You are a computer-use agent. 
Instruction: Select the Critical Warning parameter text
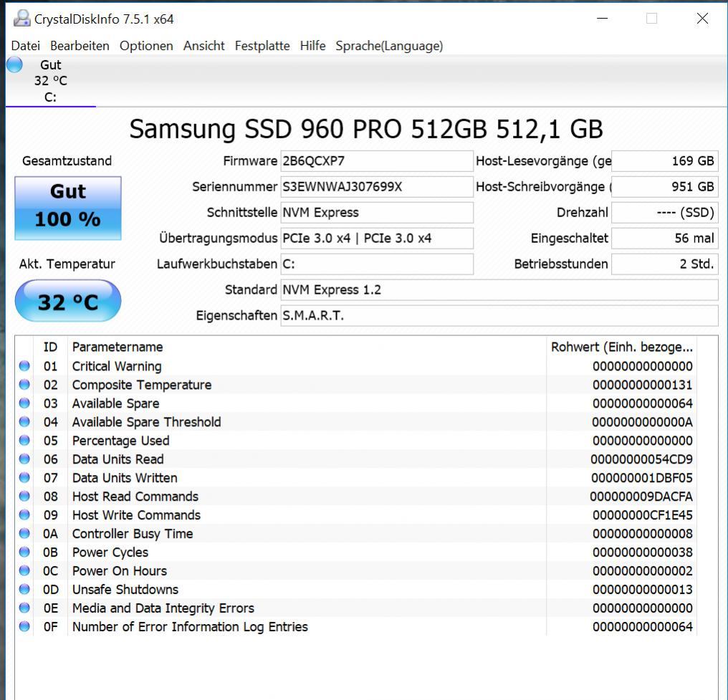pyautogui.click(x=117, y=366)
